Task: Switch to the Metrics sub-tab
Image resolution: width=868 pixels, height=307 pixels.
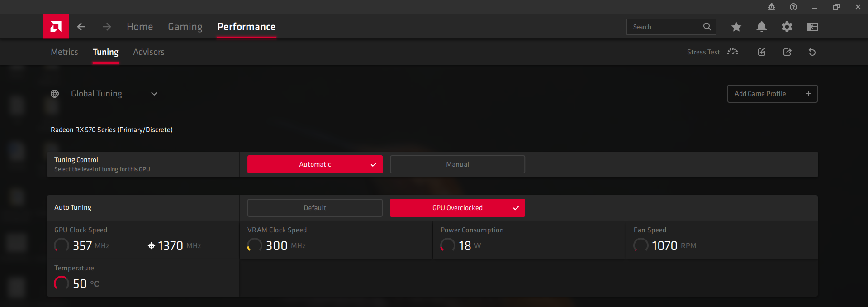Action: [64, 52]
